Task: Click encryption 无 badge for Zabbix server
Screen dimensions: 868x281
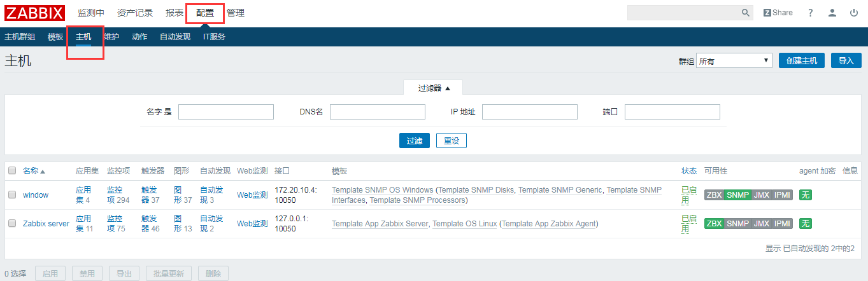Action: pos(806,224)
